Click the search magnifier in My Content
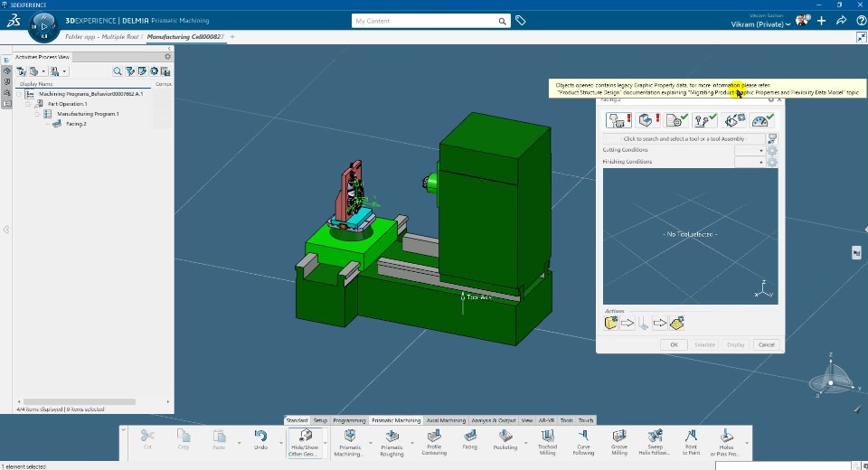868x470 pixels. (x=502, y=21)
